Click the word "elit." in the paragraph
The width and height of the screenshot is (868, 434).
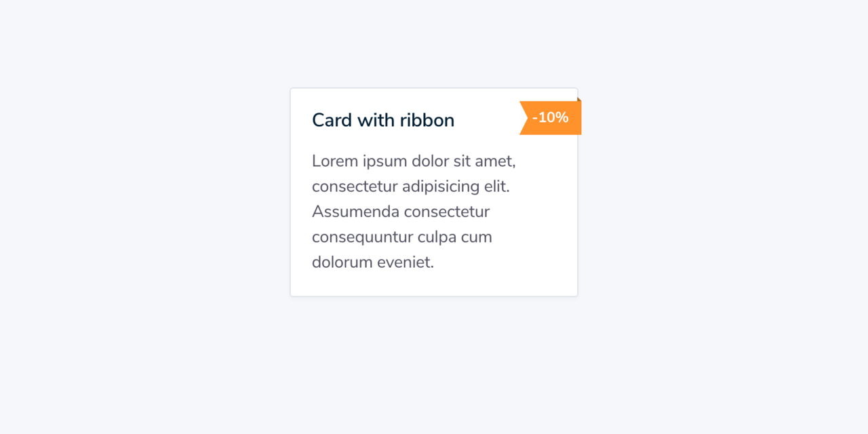tap(498, 186)
